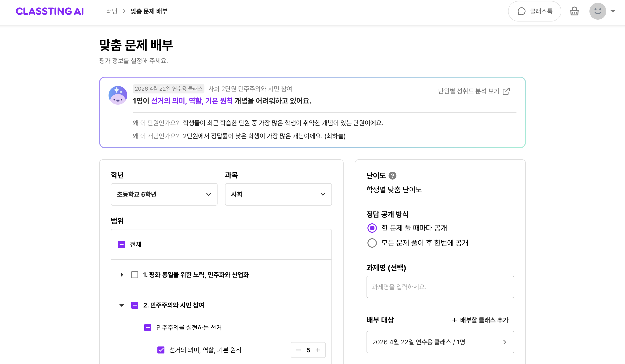
Task: Toggle unit 2 민주주의와 시민 참여 checkbox
Action: point(135,305)
